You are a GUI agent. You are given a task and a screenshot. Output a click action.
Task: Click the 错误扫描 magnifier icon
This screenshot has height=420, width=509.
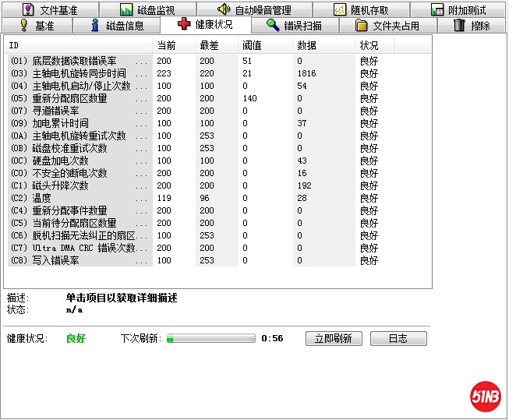(x=273, y=25)
